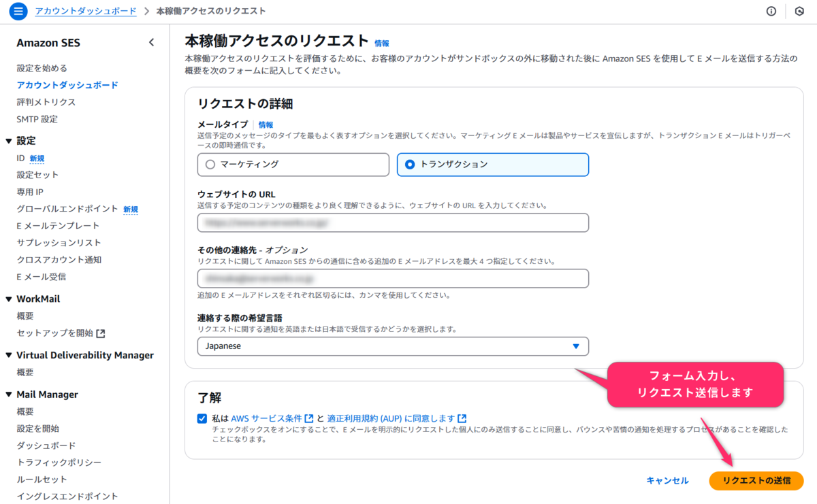Open 設定セット in sidebar
This screenshot has width=817, height=504.
[x=37, y=175]
